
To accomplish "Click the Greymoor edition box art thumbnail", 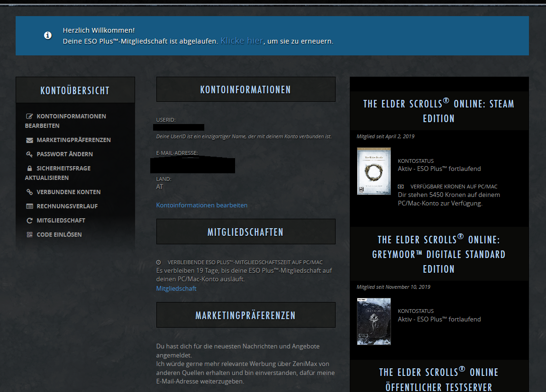I will click(x=374, y=321).
